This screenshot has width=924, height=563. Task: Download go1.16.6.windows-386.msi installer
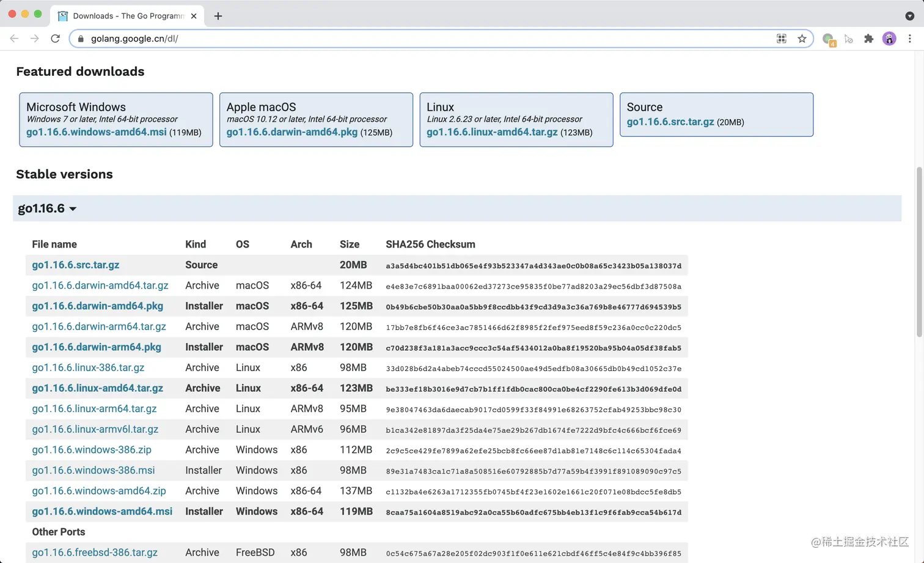coord(94,470)
